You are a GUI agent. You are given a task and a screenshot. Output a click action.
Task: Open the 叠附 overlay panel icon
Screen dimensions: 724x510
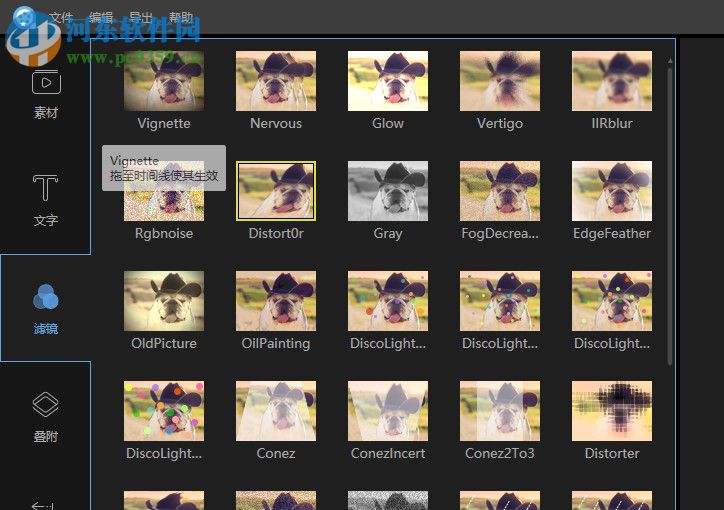click(45, 404)
